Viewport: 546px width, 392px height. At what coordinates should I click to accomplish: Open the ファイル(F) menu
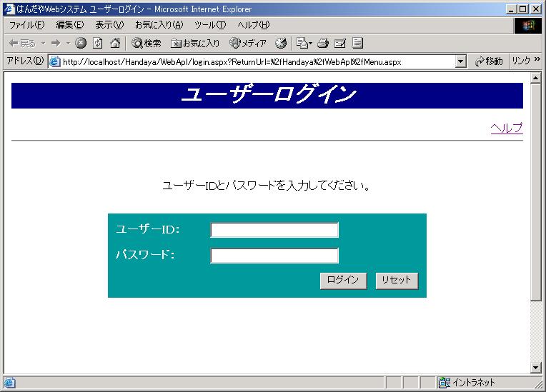pyautogui.click(x=27, y=25)
